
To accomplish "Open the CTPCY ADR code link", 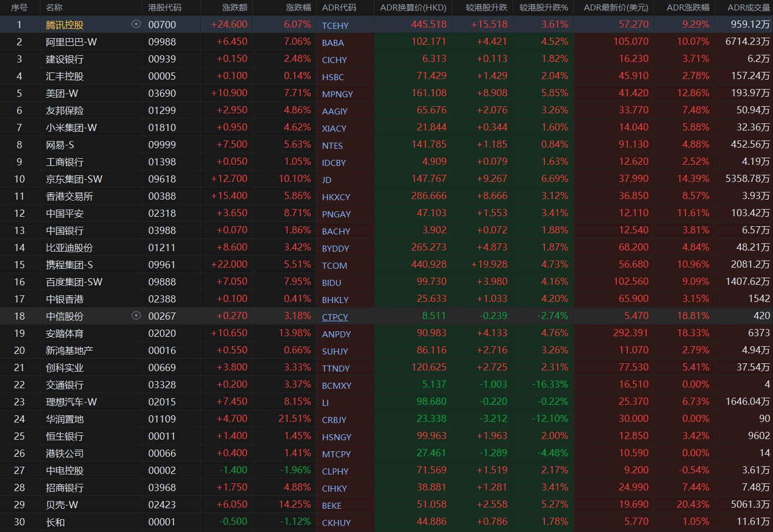I will click(x=335, y=317).
